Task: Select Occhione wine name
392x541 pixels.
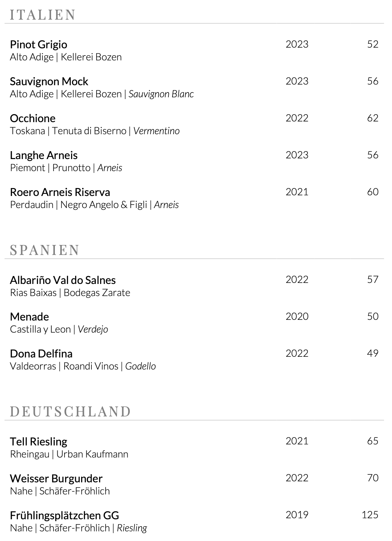Action: (x=32, y=118)
